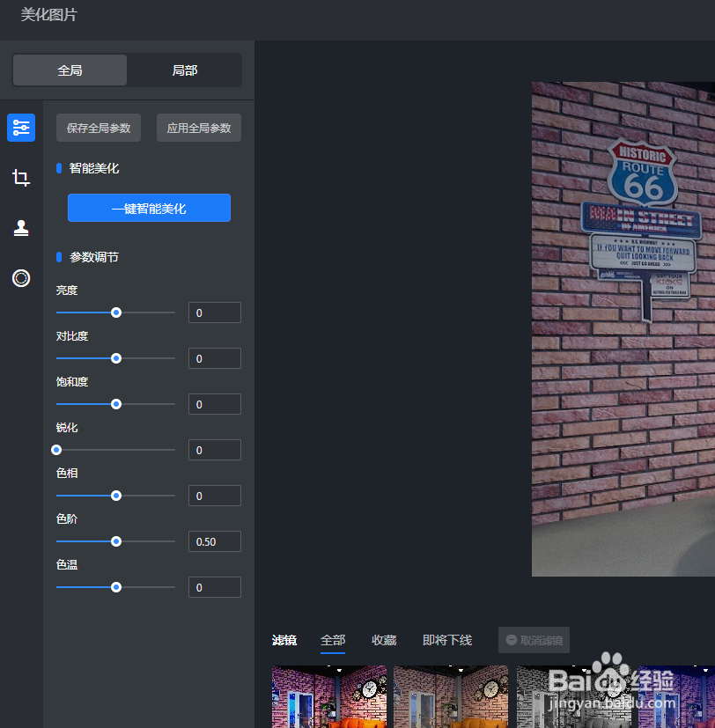Image resolution: width=715 pixels, height=728 pixels.
Task: Click the 保存全局参数 button
Action: click(x=99, y=128)
